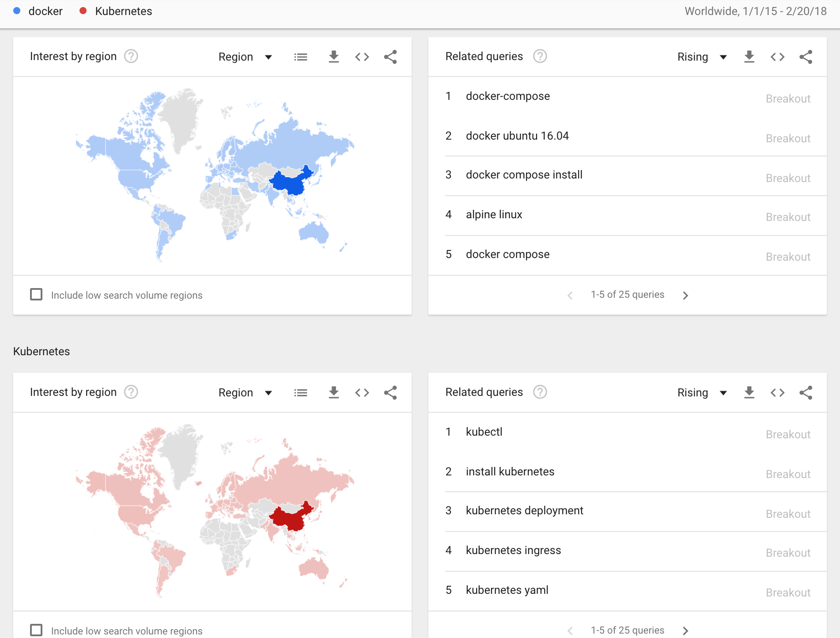Open embed code for docker Related queries
840x638 pixels.
point(777,57)
